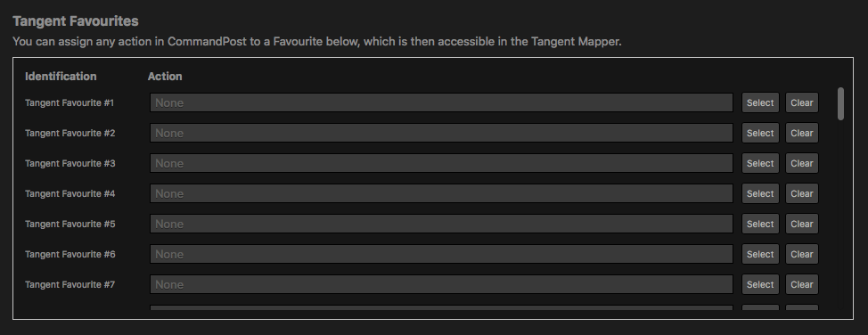
Task: Clear Tangent Favourite #5 action
Action: [x=801, y=224]
